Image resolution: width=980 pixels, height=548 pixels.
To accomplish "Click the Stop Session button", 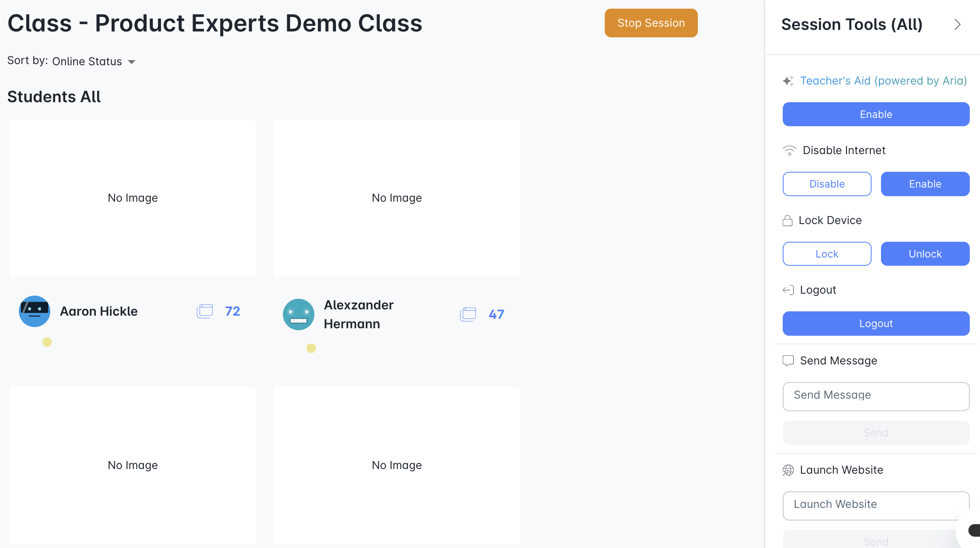I will tap(651, 23).
